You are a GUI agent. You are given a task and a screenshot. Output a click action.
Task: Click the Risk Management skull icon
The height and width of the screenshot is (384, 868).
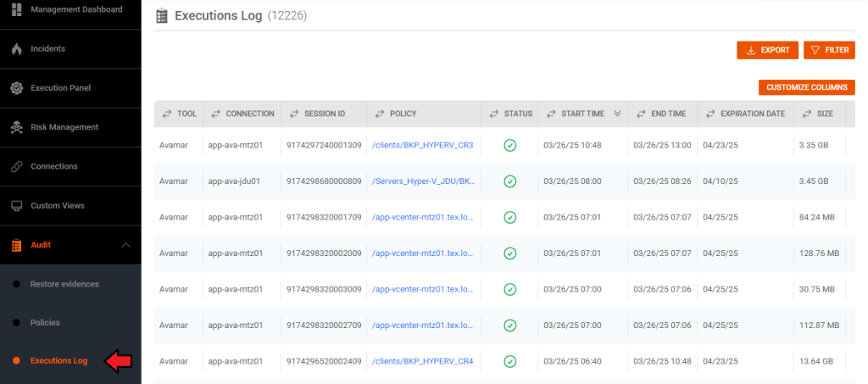point(16,127)
